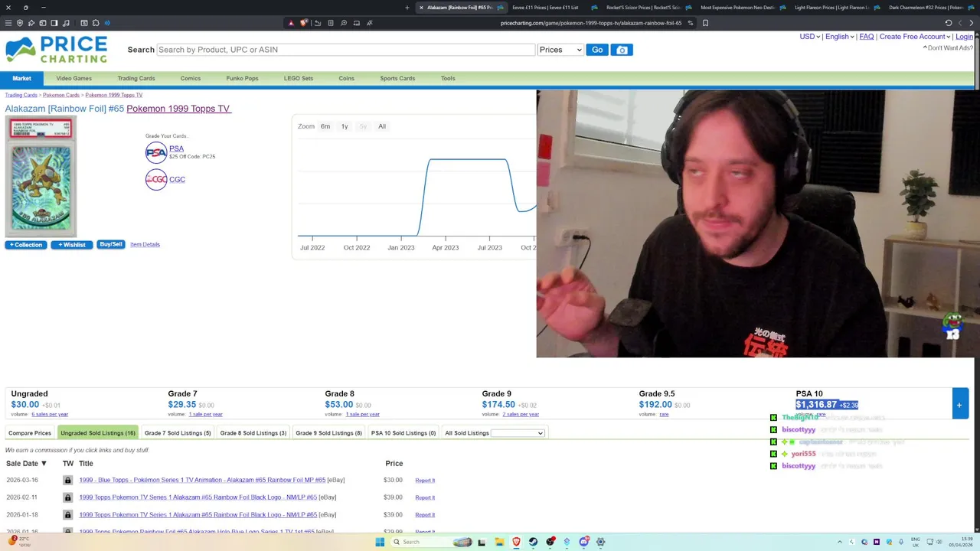The width and height of the screenshot is (980, 551).
Task: Select the Compare Prices tab
Action: point(30,433)
